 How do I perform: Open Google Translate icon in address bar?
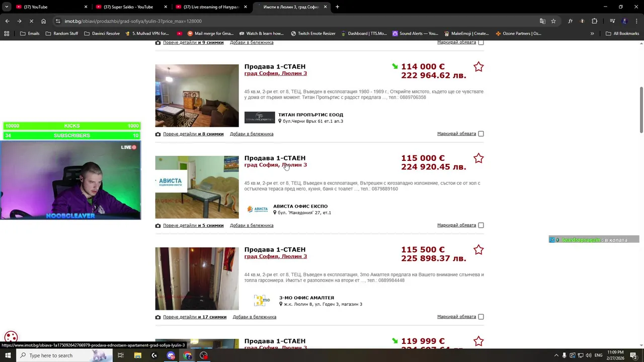(x=542, y=21)
